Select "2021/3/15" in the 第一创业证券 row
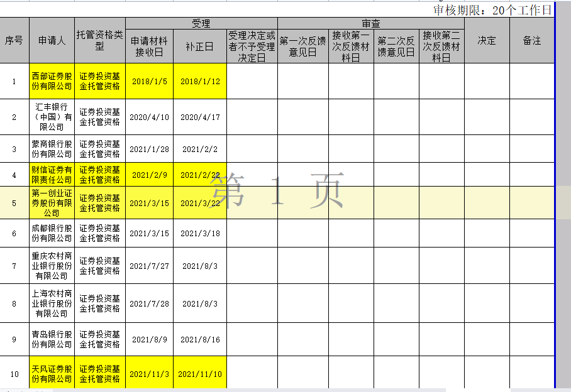Screen dimensions: 571x392 click(149, 203)
